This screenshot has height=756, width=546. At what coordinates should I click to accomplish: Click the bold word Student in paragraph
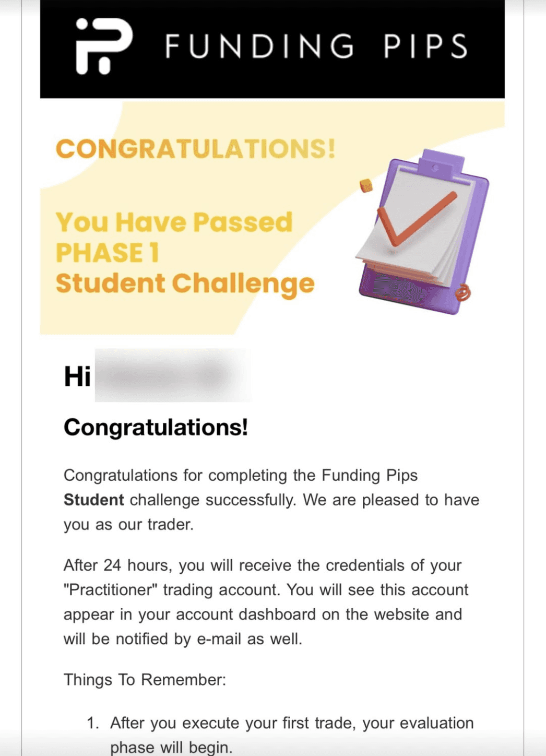pos(94,500)
